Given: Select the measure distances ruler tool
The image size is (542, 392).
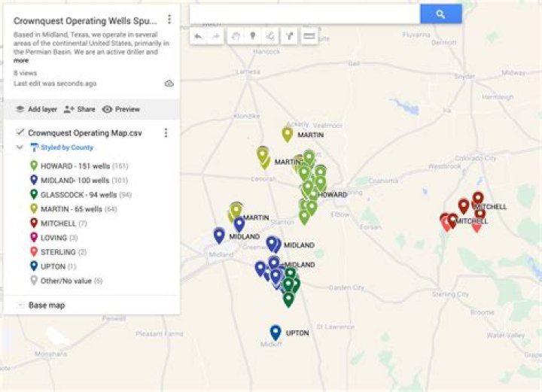Looking at the screenshot, I should (308, 36).
